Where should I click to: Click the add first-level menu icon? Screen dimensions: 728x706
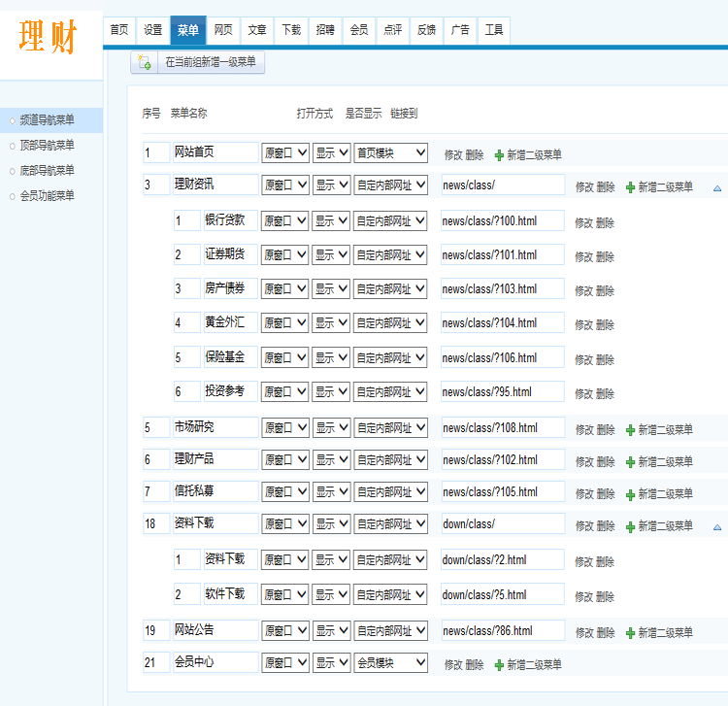145,62
